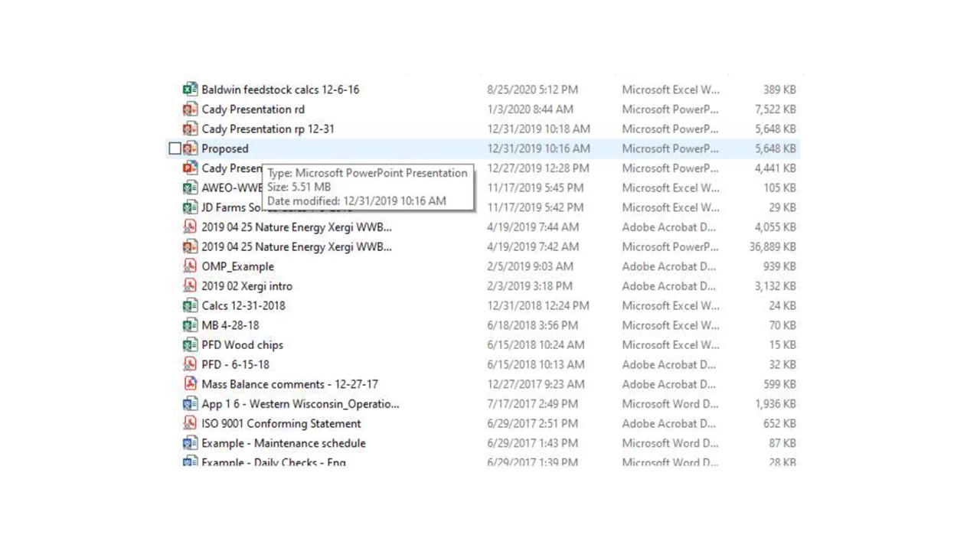
Task: Click the size value 389 KB
Action: click(x=779, y=90)
